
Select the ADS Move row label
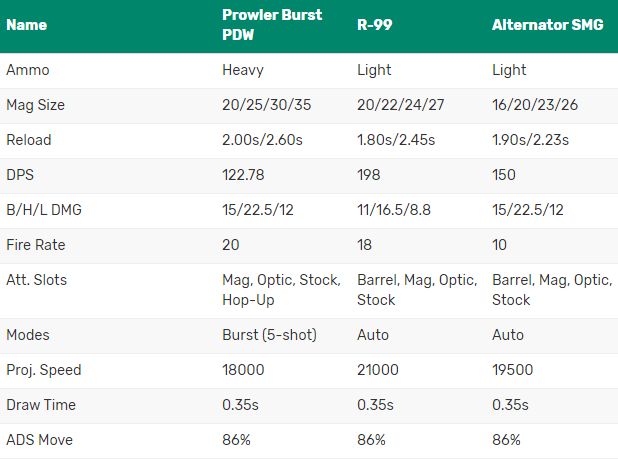click(x=39, y=440)
